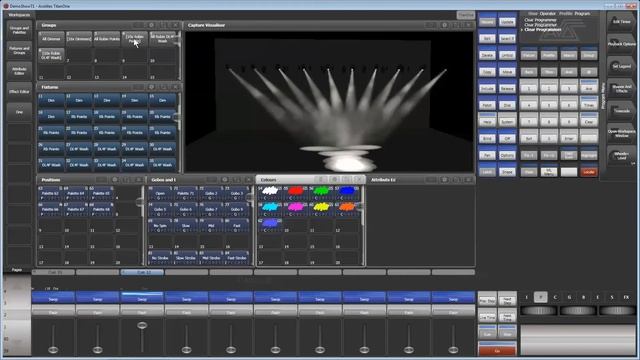Click the first playback fader handle
The height and width of the screenshot is (360, 640).
(x=53, y=349)
